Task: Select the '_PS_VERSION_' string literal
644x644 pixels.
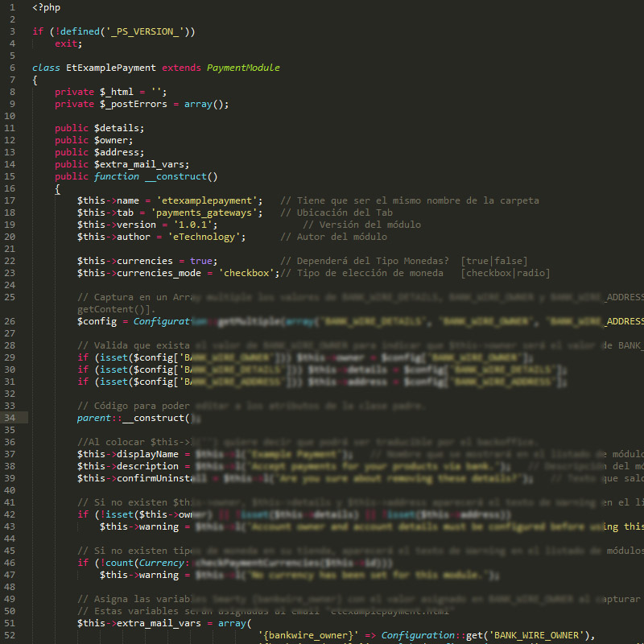Action: click(145, 31)
